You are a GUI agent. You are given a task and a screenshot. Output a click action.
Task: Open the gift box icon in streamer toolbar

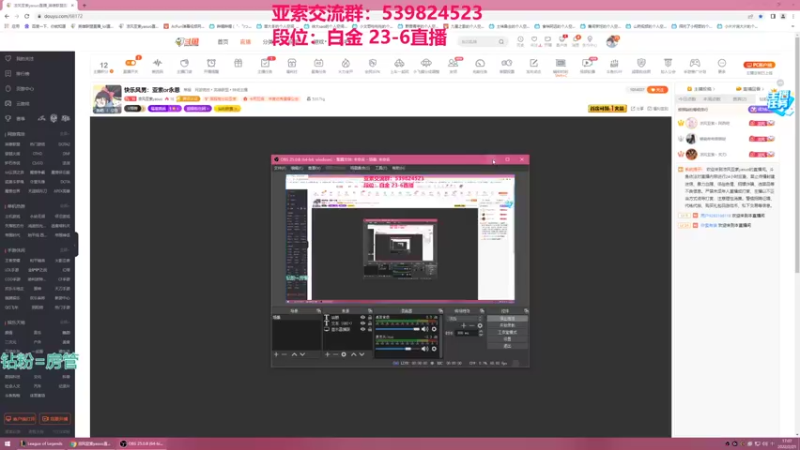(x=238, y=63)
